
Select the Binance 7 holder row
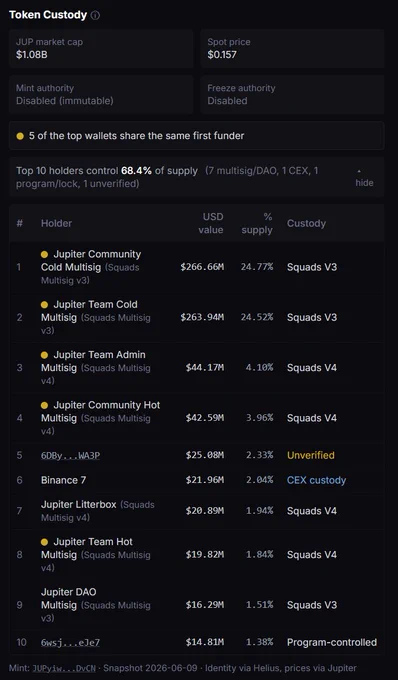(x=196, y=480)
